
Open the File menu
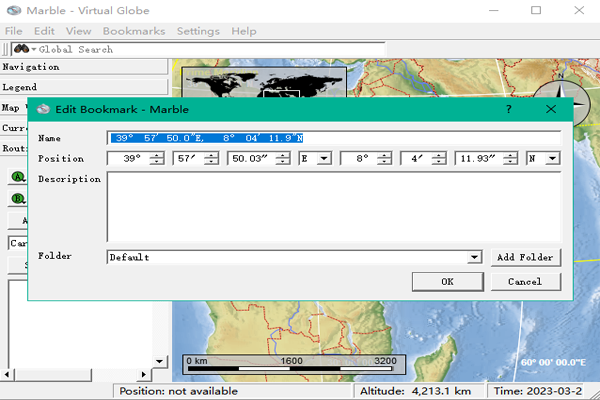[13, 31]
